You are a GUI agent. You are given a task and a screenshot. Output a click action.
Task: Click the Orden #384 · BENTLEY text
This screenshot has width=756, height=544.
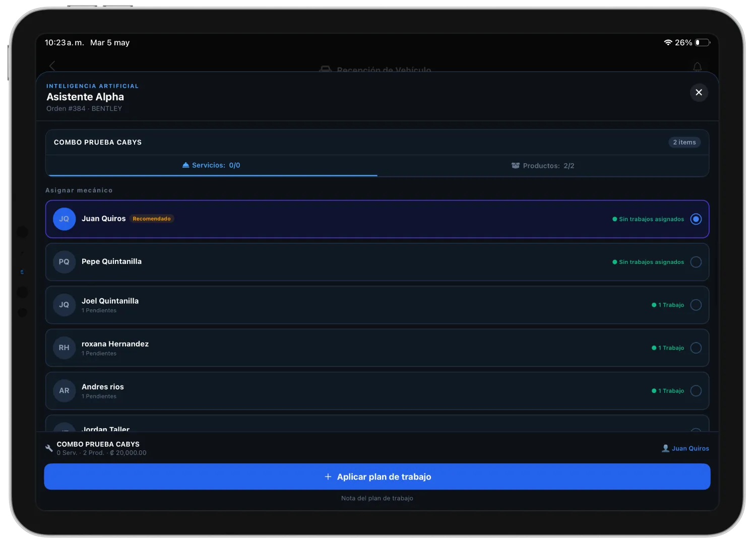point(84,108)
